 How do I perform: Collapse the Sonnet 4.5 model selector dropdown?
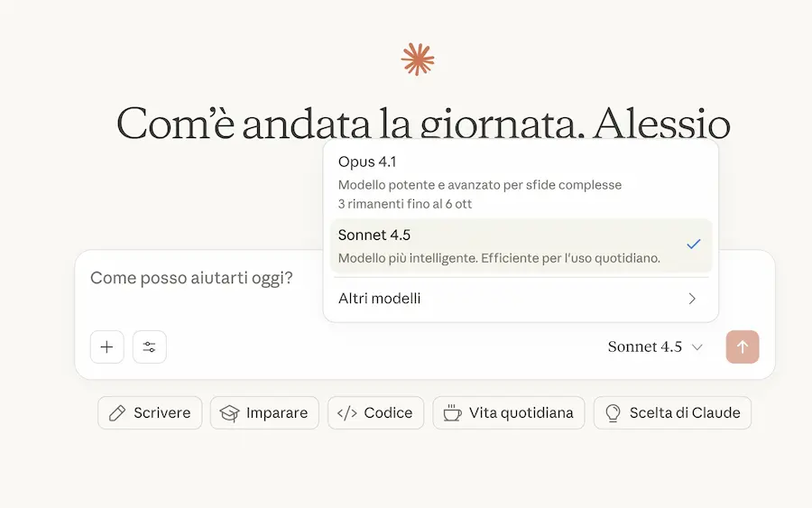click(655, 347)
